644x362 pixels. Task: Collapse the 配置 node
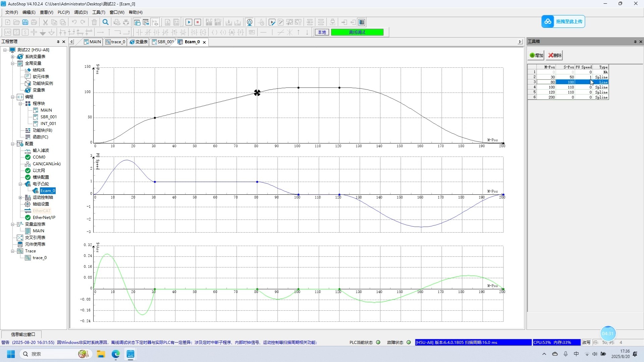(x=13, y=144)
